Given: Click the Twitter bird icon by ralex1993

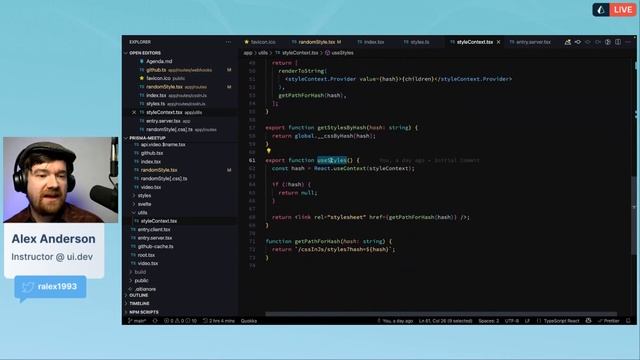Looking at the screenshot, I should pyautogui.click(x=27, y=287).
